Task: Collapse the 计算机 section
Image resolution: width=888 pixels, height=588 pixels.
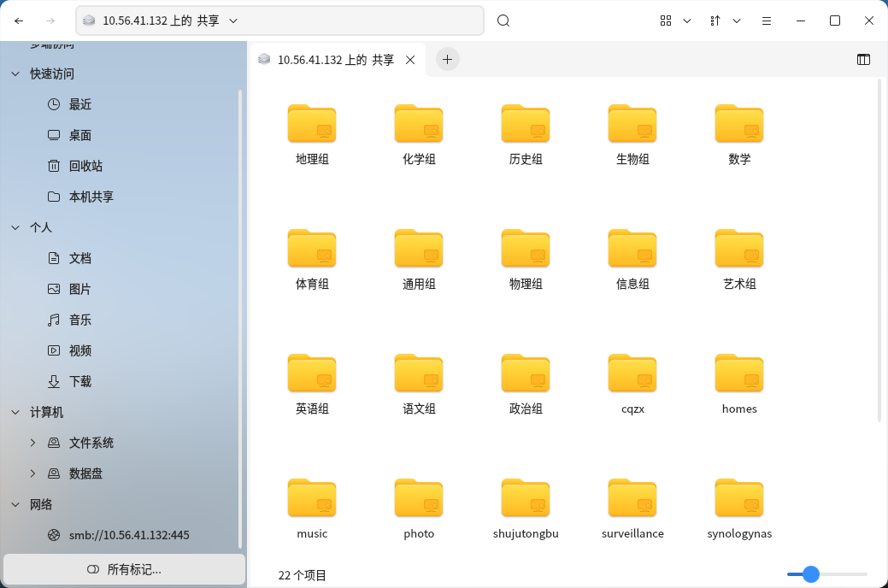Action: [x=15, y=413]
